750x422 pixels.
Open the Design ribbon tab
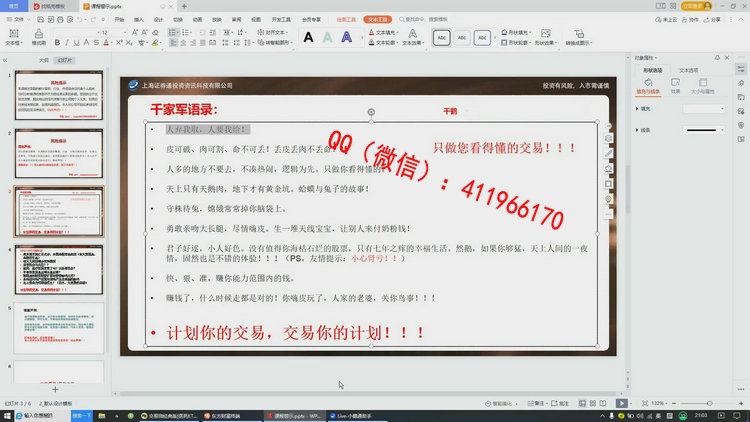(158, 20)
